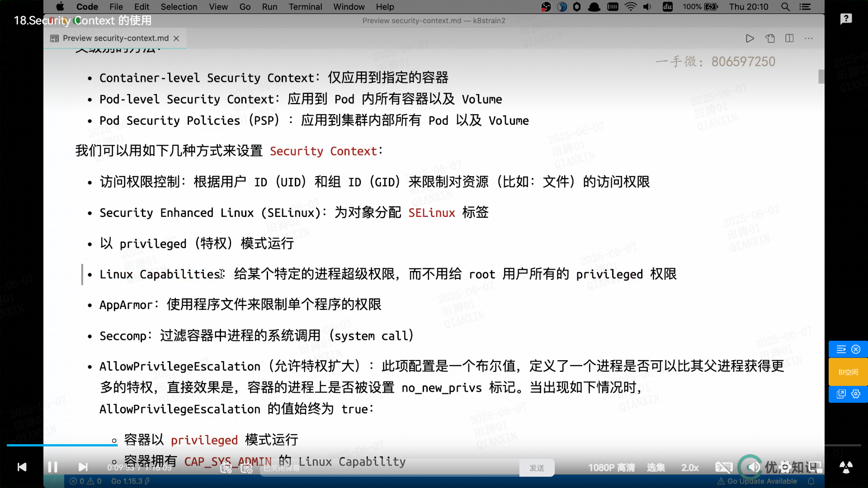Open the Selection menu
Image resolution: width=868 pixels, height=488 pixels.
(179, 7)
